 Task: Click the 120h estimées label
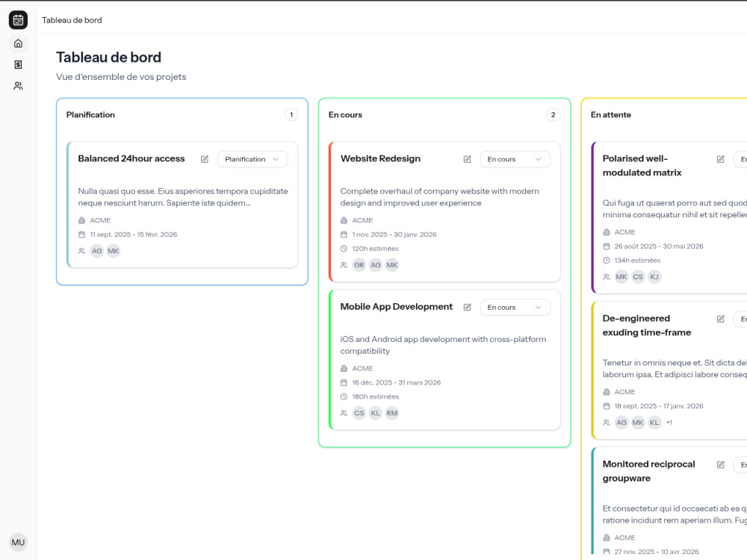coord(376,249)
